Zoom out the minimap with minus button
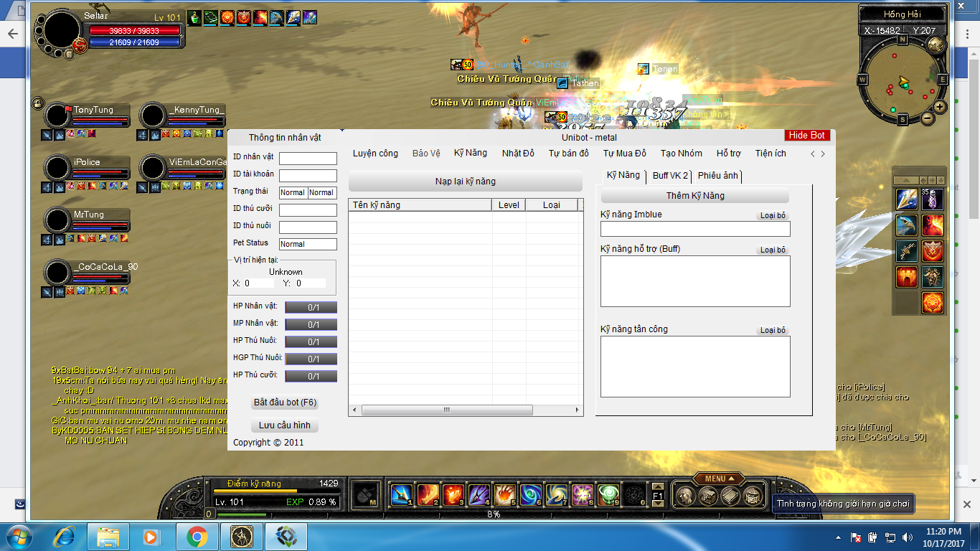 point(927,118)
